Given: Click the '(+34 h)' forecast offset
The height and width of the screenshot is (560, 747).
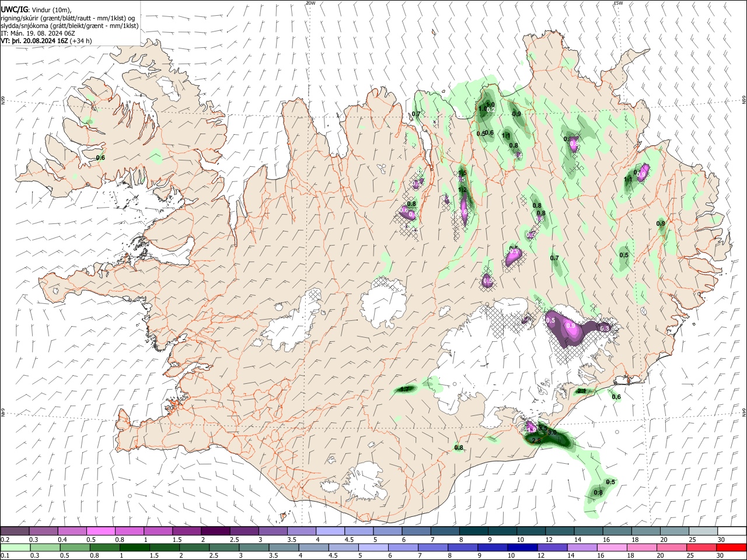Looking at the screenshot, I should pos(81,41).
